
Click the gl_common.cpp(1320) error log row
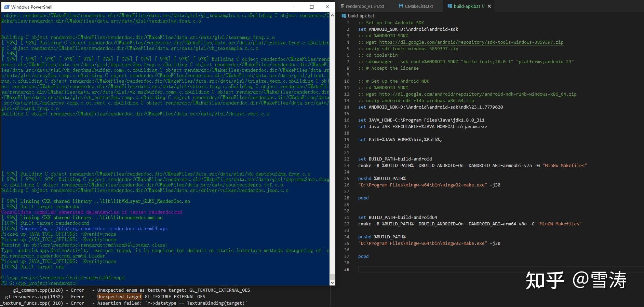click(x=132, y=290)
